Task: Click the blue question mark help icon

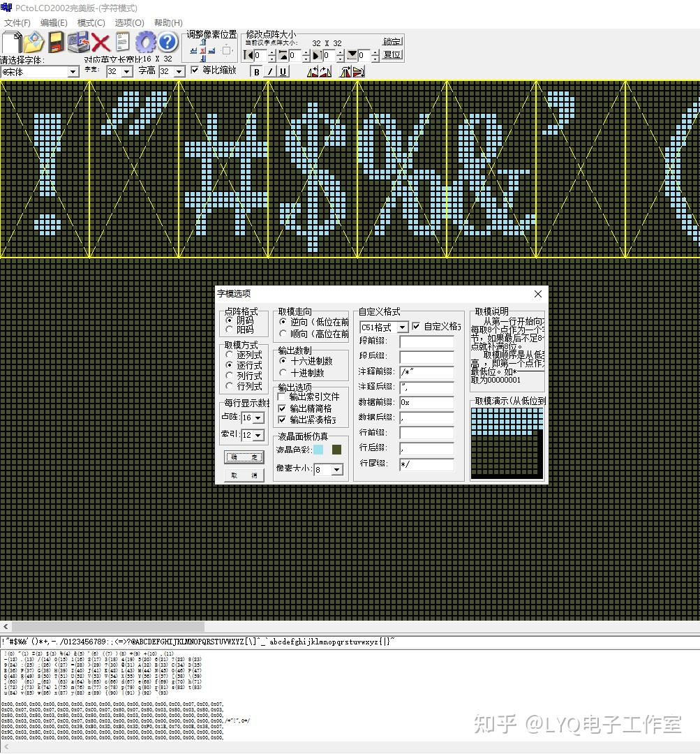Action: click(x=167, y=43)
